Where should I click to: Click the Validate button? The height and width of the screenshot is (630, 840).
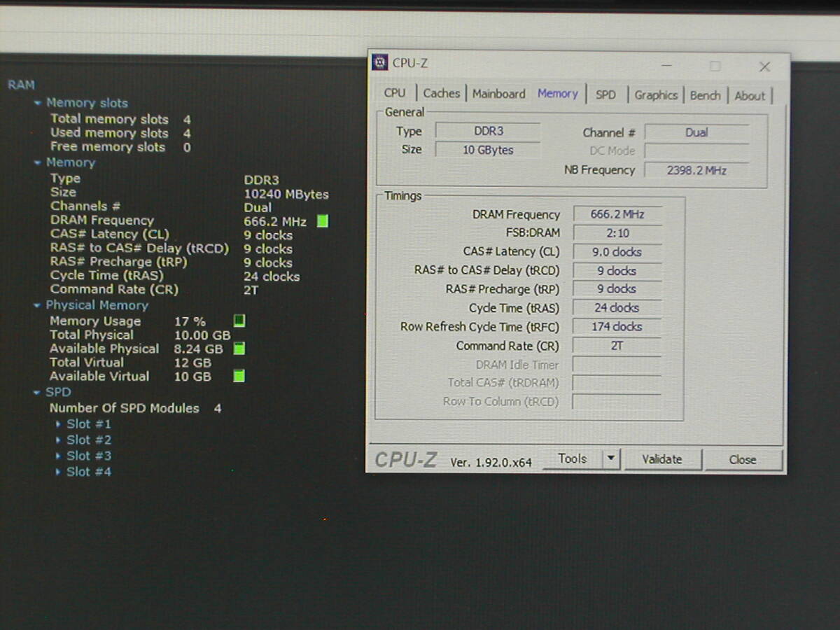pos(661,459)
